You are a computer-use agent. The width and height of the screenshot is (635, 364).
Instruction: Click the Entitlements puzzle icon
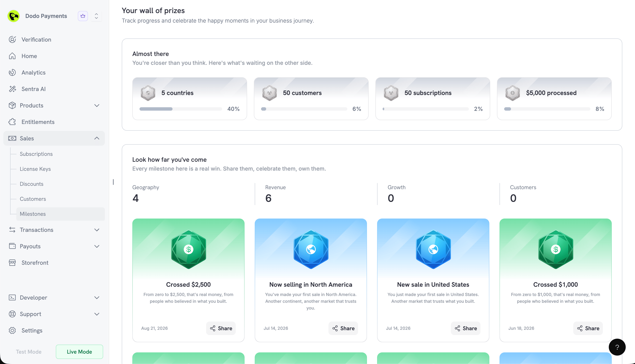(12, 122)
